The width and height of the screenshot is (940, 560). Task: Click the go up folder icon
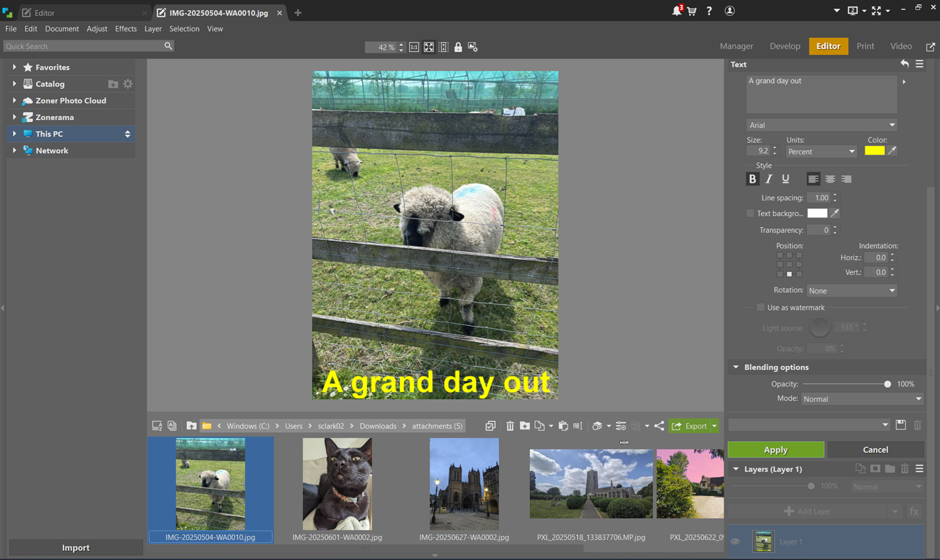[x=191, y=426]
